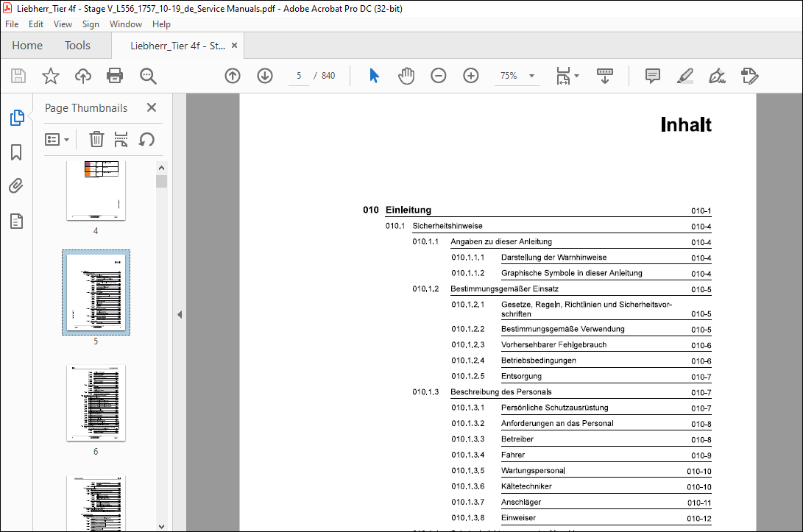
Task: Go to previous page with the up arrow icon
Action: point(233,76)
